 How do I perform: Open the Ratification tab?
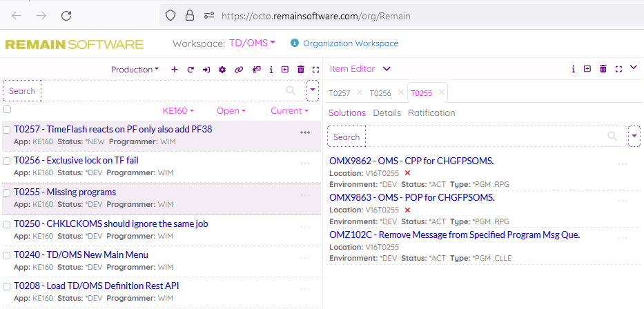431,113
